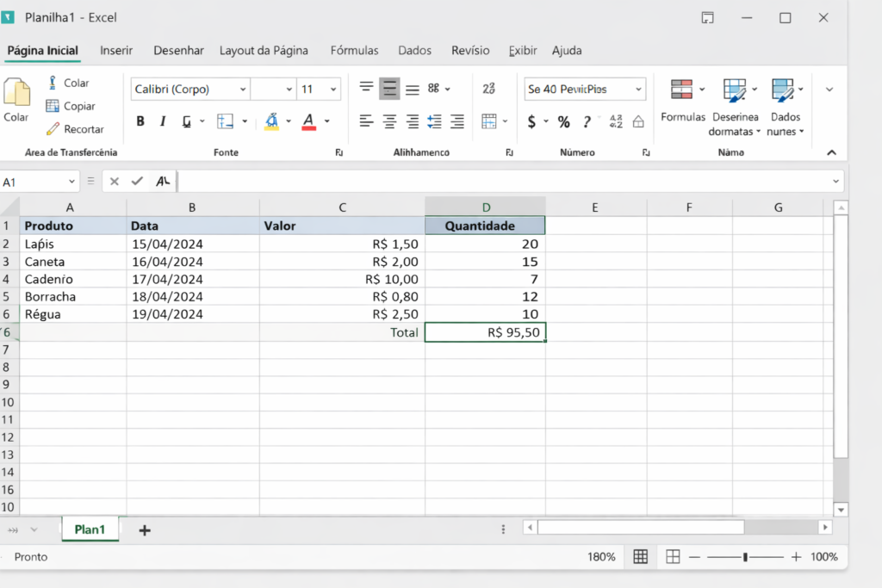The height and width of the screenshot is (588, 882).
Task: Toggle middle vertical alignment
Action: tap(389, 89)
